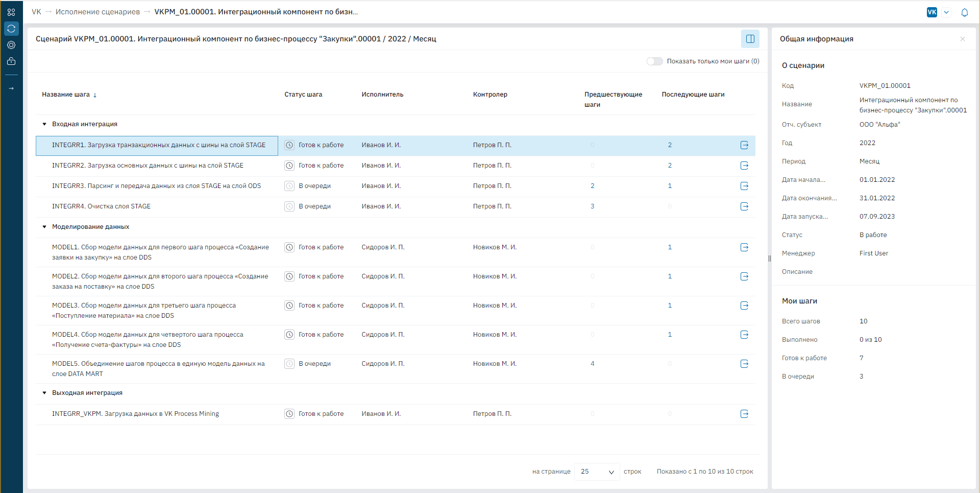Collapse the 'Моделирование данных' group

coord(44,227)
